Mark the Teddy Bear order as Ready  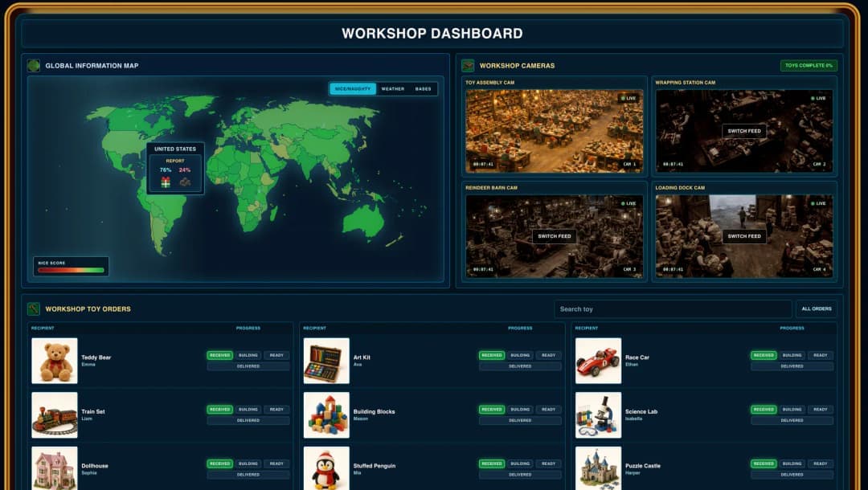pyautogui.click(x=276, y=355)
